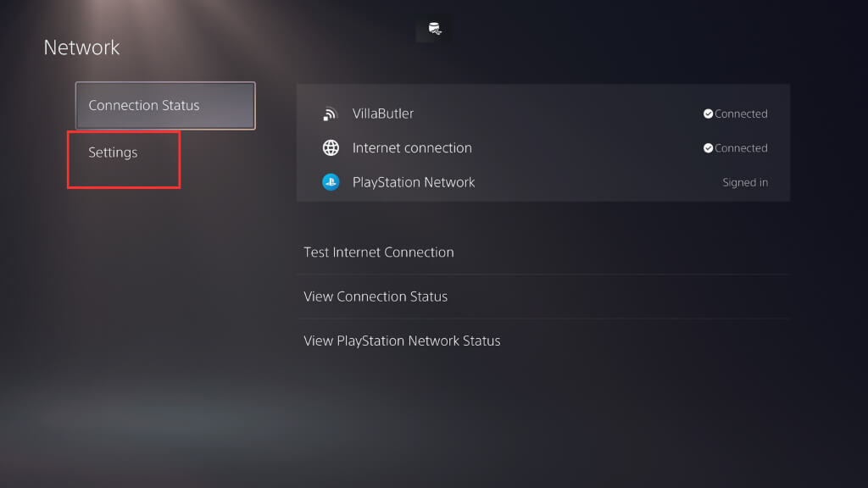
Task: Open the Settings tab in Network
Action: pyautogui.click(x=113, y=153)
